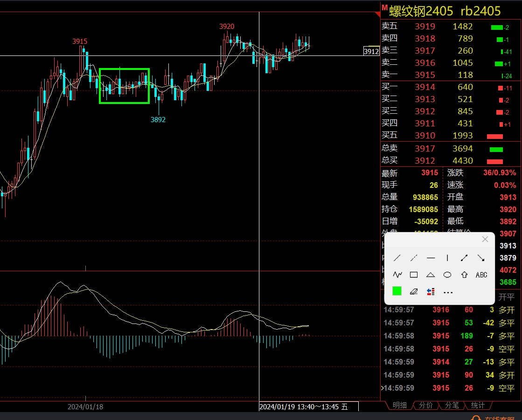Image resolution: width=522 pixels, height=420 pixels.
Task: Select the line segment with endpoints tool
Action: (x=464, y=258)
